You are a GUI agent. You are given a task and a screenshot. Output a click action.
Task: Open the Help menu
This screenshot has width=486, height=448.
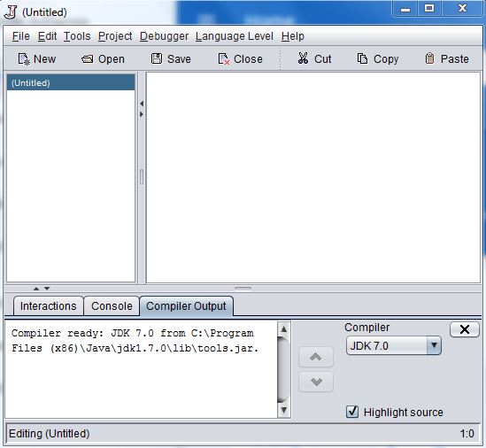(293, 36)
